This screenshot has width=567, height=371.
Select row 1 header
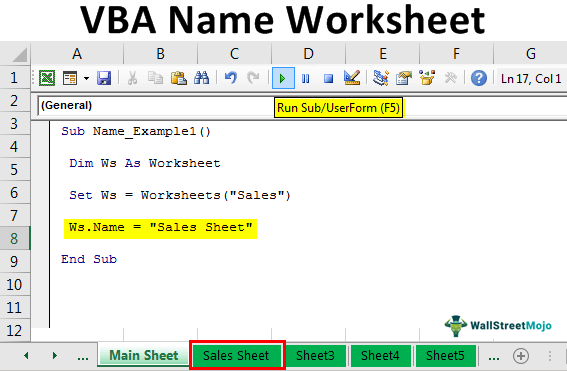click(x=14, y=78)
